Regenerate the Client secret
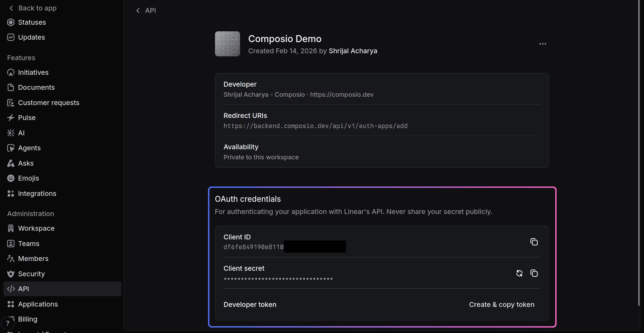644x333 pixels. pyautogui.click(x=519, y=273)
